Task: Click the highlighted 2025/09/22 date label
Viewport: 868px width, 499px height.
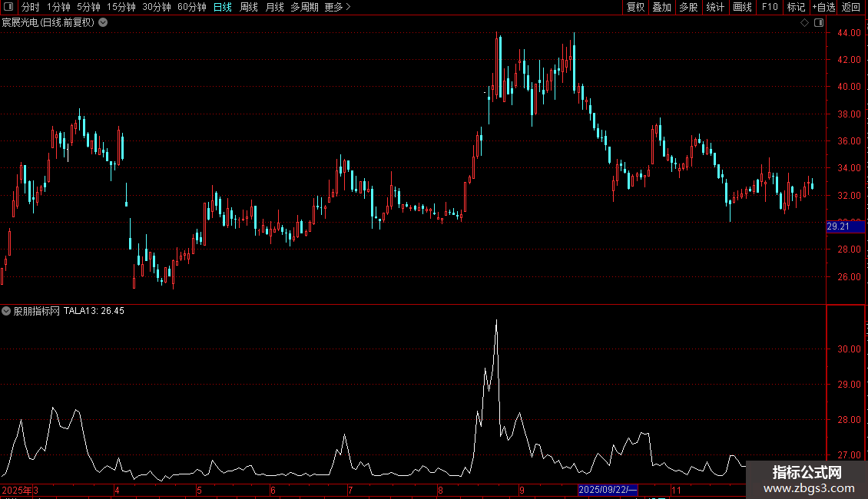Action: tap(608, 490)
